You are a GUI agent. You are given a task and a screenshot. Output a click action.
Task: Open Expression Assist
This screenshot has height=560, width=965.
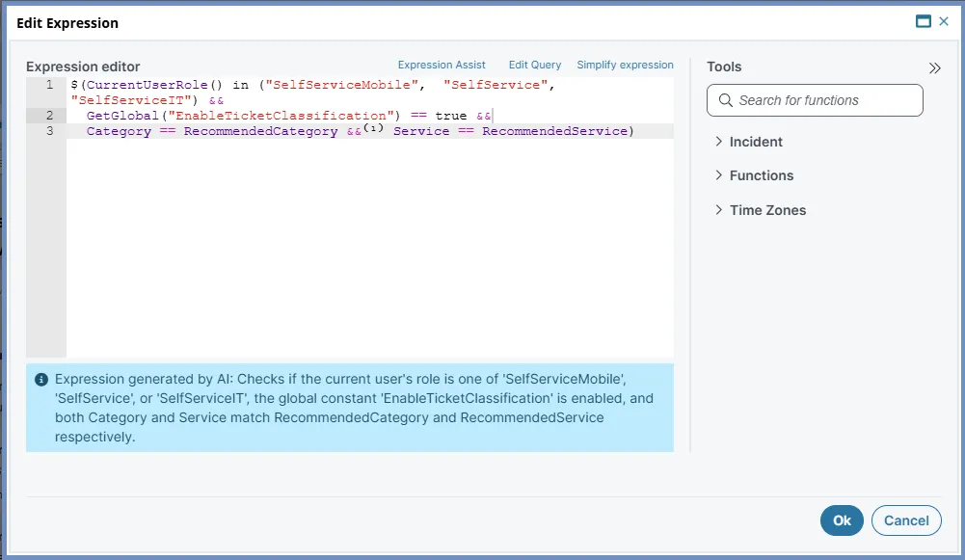(x=442, y=65)
